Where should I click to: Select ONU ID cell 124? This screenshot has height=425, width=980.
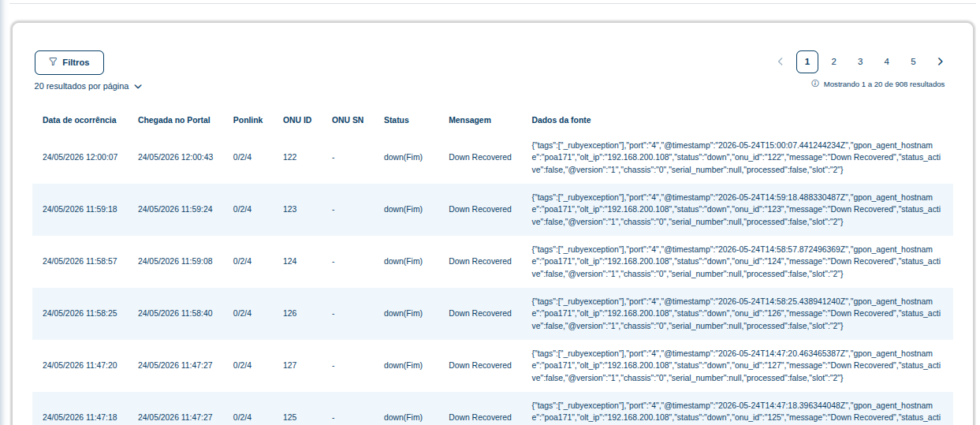click(x=290, y=261)
